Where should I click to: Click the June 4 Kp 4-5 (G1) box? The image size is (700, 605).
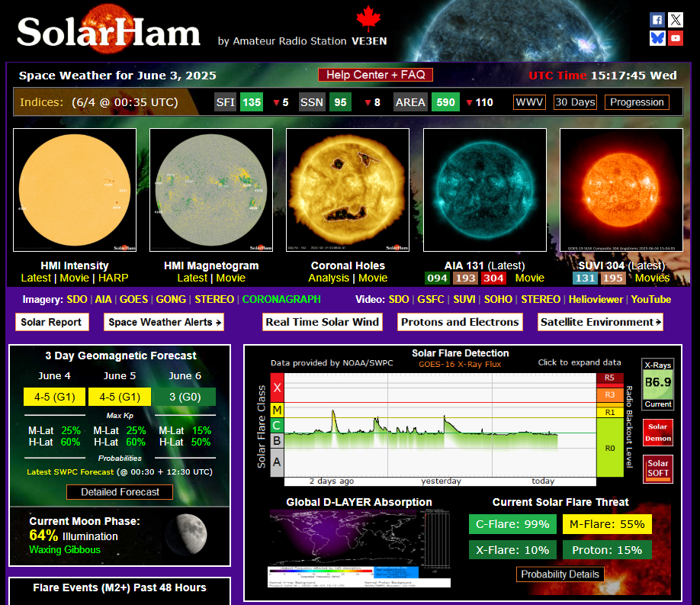click(54, 397)
